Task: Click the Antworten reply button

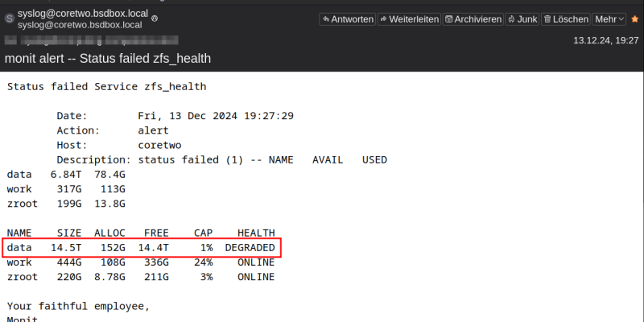Action: tap(347, 19)
